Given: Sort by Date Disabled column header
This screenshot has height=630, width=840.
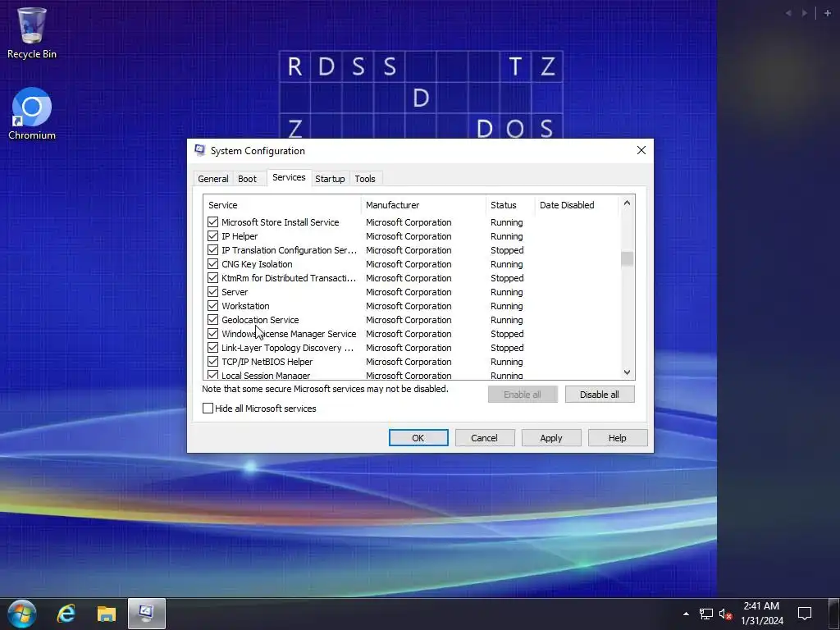Looking at the screenshot, I should pos(577,205).
